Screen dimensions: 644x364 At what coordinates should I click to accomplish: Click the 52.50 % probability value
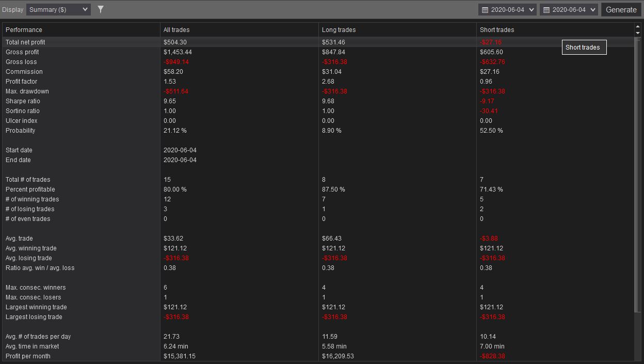[491, 131]
